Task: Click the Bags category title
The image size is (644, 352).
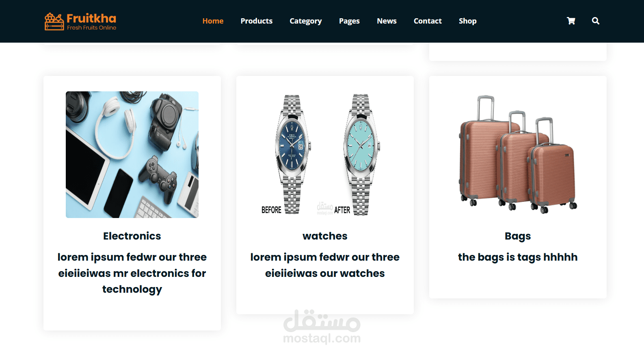Action: point(518,236)
